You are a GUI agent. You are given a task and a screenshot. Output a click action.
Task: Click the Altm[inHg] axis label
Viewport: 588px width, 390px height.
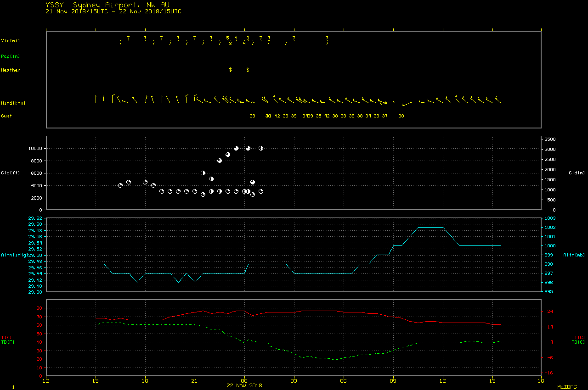click(15, 255)
